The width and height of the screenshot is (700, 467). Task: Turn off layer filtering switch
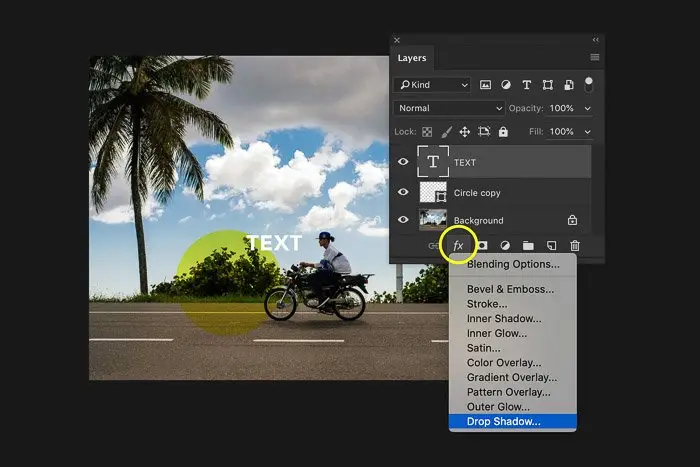tap(588, 84)
